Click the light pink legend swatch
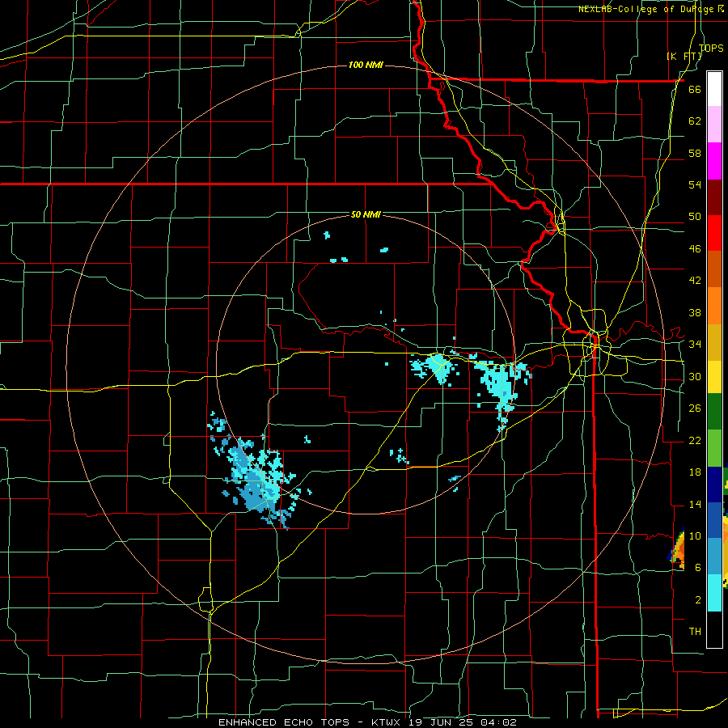The height and width of the screenshot is (728, 728). (x=714, y=125)
